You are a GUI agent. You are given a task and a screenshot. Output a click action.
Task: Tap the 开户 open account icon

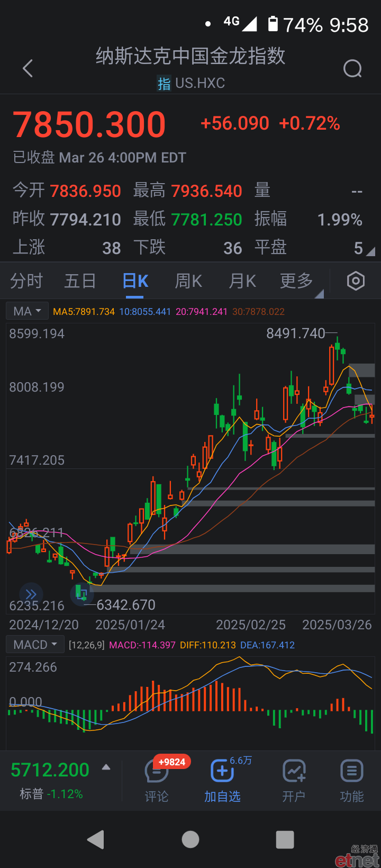point(294,771)
